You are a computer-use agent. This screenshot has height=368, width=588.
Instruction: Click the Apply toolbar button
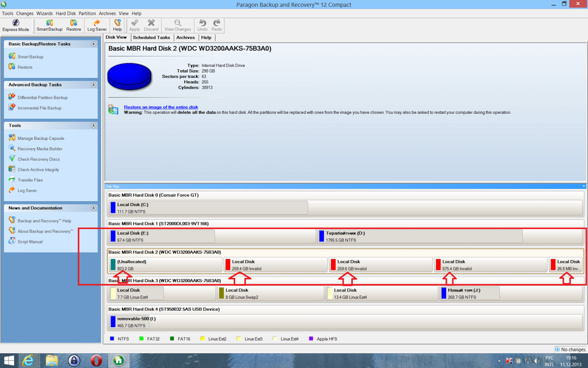click(134, 26)
